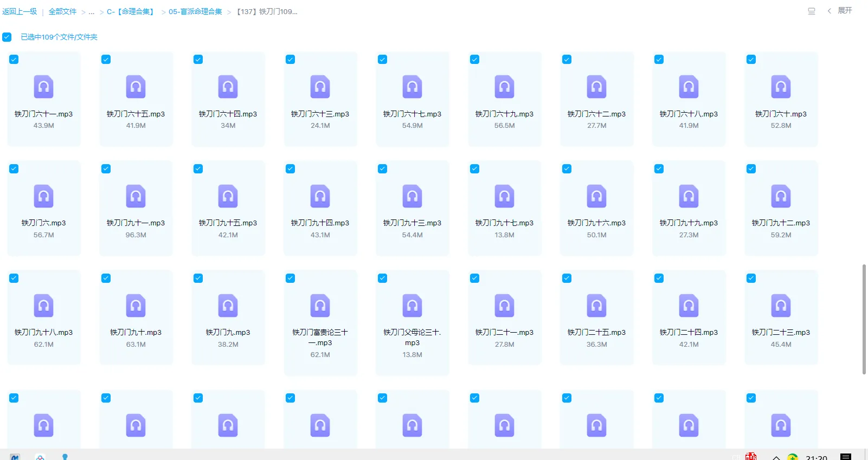Open audio file 铁刀门二十一.mp3 icon
The width and height of the screenshot is (868, 460).
505,306
